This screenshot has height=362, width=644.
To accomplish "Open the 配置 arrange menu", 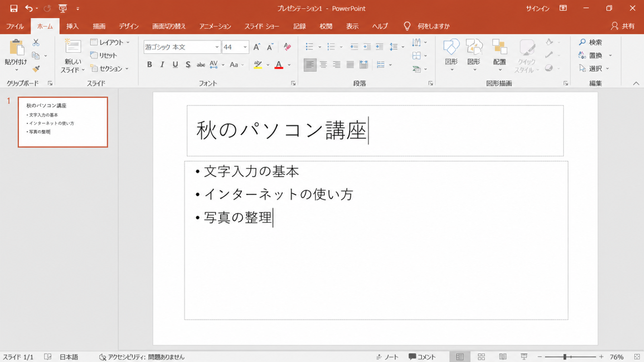I will point(500,55).
